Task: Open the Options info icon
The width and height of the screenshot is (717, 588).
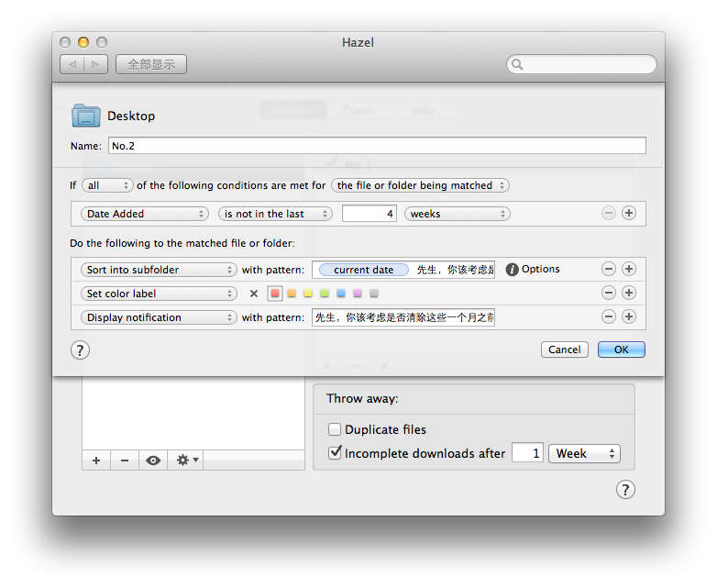Action: [x=512, y=270]
